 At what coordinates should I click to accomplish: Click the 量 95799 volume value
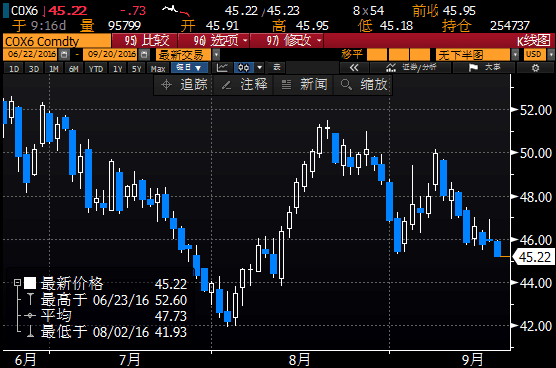124,26
